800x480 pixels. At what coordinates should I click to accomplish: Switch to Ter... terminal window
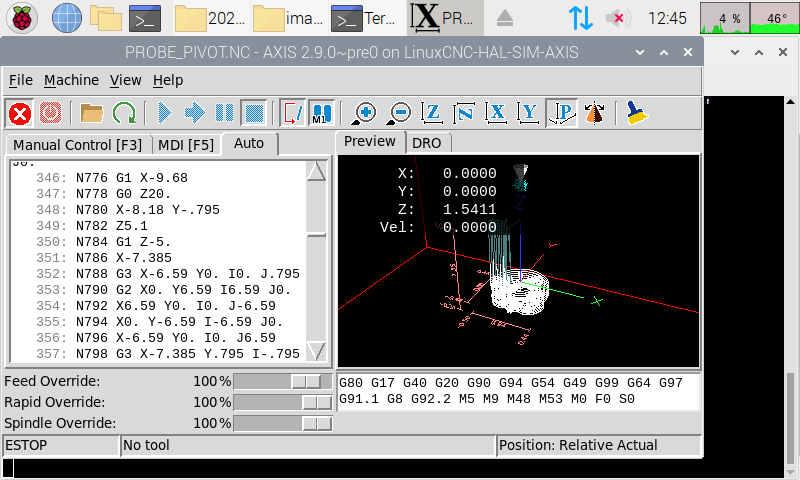(366, 18)
